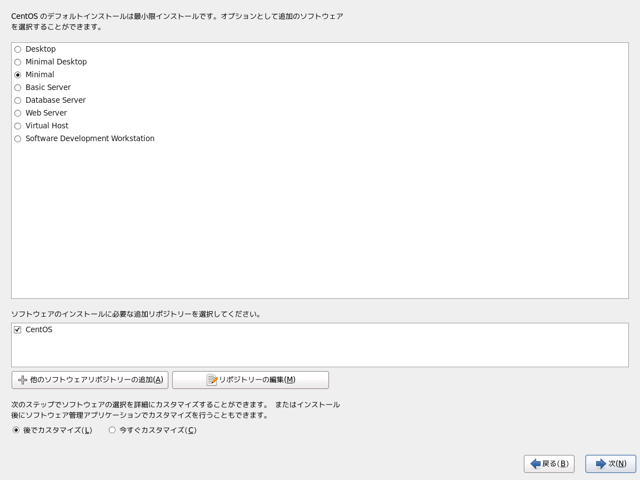Viewport: 640px width, 480px height.
Task: Click the 'Database Server' label text
Action: [56, 100]
